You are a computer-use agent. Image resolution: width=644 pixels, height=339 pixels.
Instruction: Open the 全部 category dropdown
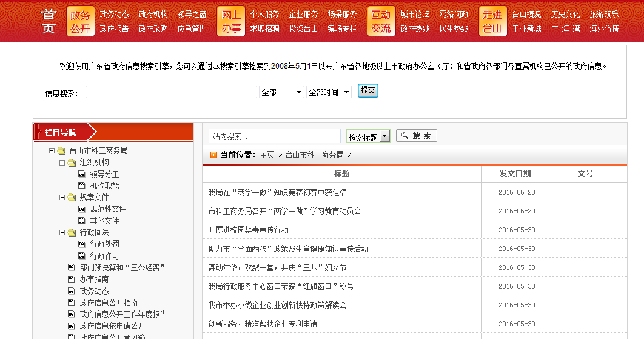coord(281,92)
